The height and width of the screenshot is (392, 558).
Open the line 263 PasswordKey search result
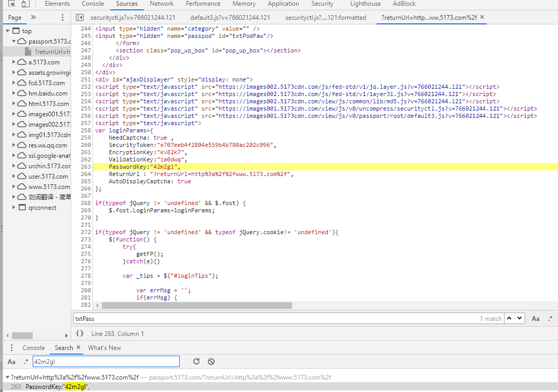[x=281, y=387]
